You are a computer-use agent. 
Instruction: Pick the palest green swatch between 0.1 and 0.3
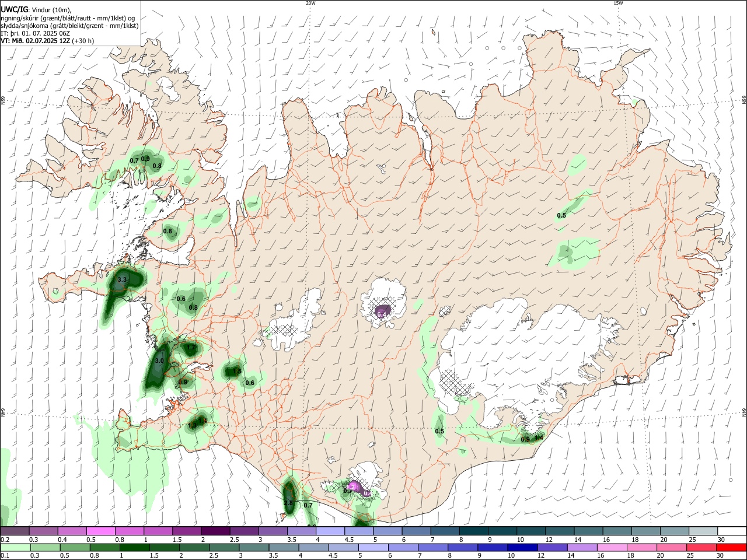tap(15, 547)
